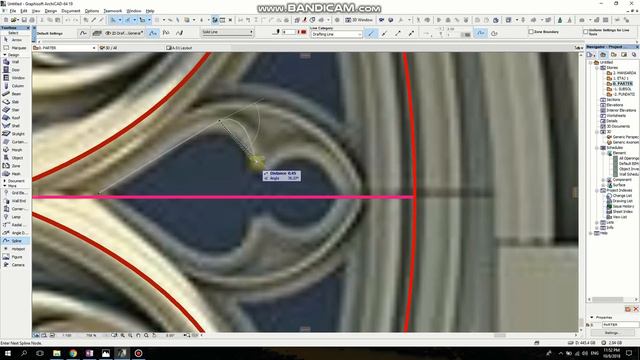Select the Shell tool

click(x=16, y=126)
